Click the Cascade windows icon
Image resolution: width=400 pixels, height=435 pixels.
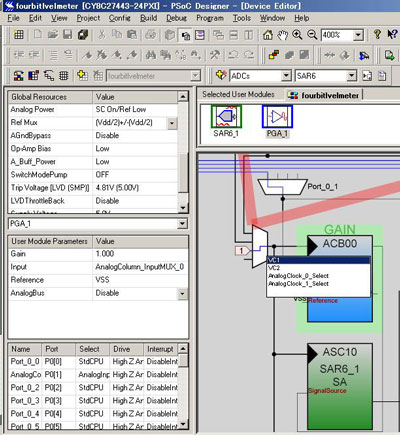(x=218, y=35)
